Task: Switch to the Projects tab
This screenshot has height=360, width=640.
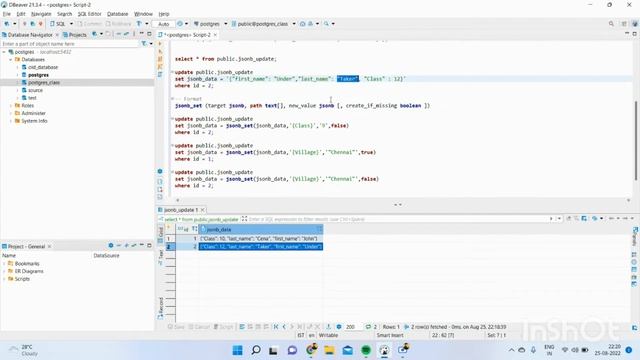Action: tap(75, 35)
